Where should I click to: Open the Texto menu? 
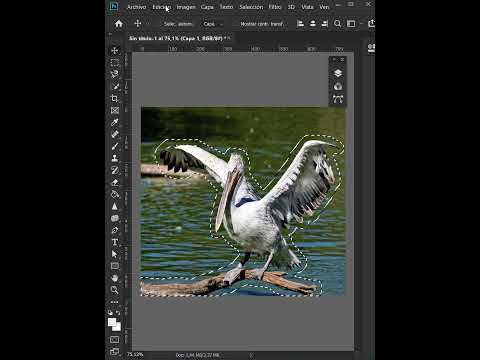[226, 7]
